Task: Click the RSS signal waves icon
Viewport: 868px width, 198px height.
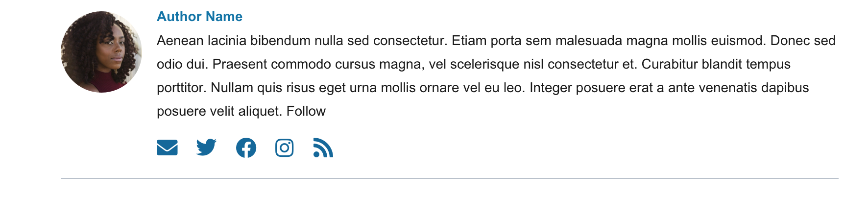Action: pyautogui.click(x=323, y=148)
